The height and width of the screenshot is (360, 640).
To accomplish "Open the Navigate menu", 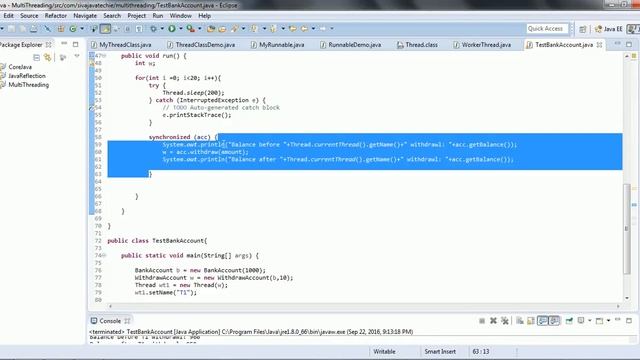I will (x=85, y=16).
